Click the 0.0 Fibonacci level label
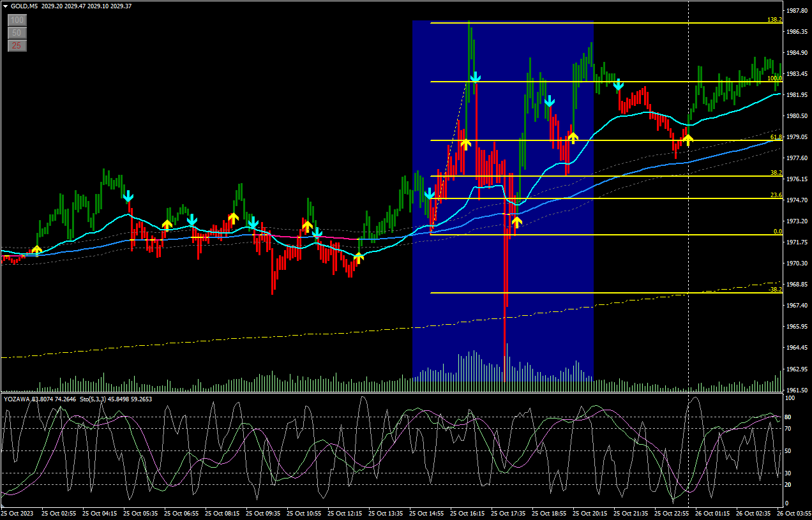The image size is (812, 520). coord(778,232)
